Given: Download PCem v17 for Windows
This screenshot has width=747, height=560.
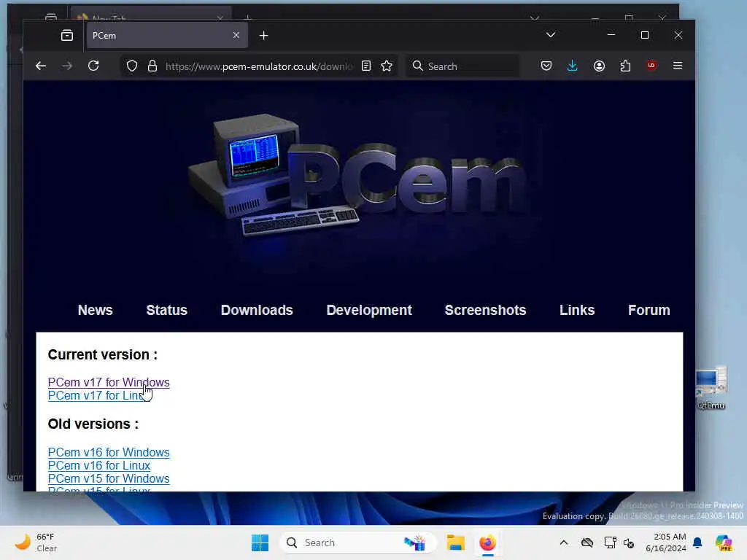Looking at the screenshot, I should 109,382.
